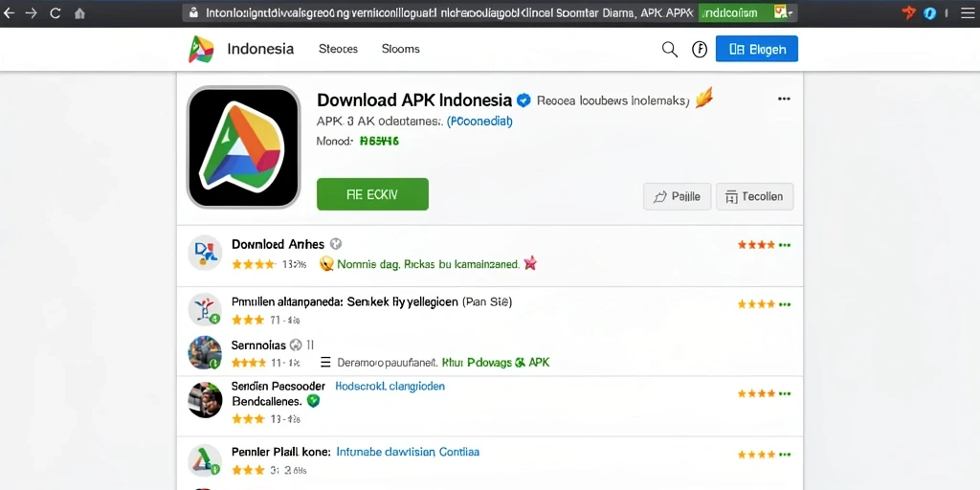
Task: Open the Slooms nav tab
Action: [x=401, y=49]
